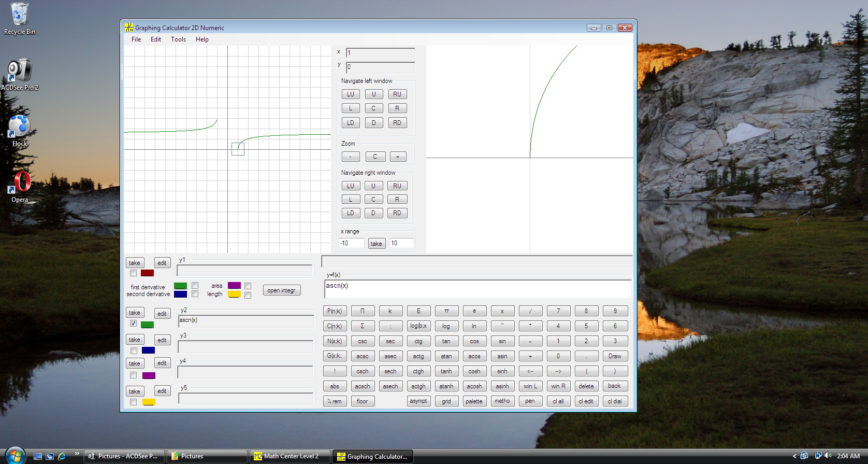Click the Draw button
The width and height of the screenshot is (868, 464).
[615, 356]
